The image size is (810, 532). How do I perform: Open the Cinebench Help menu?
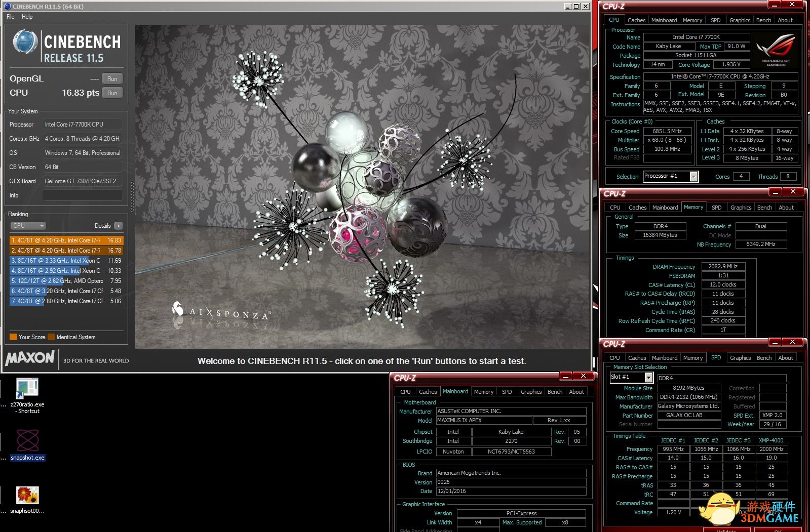[27, 17]
